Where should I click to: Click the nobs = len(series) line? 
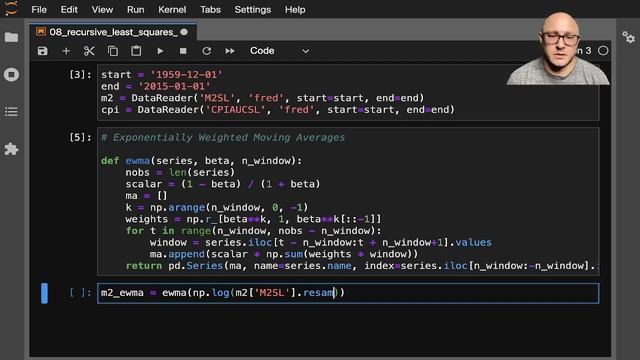click(180, 173)
